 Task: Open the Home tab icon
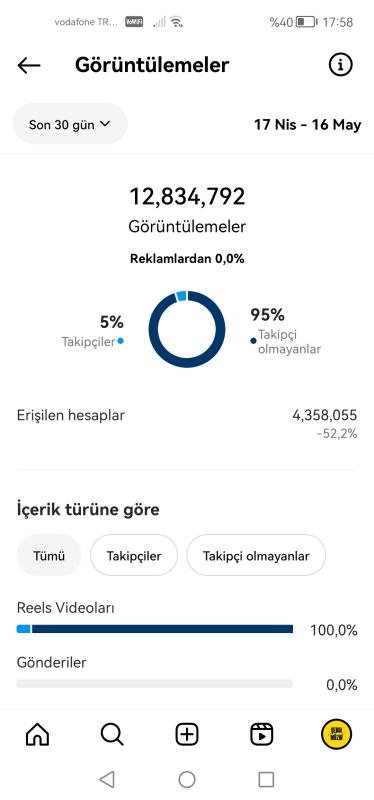(x=37, y=735)
